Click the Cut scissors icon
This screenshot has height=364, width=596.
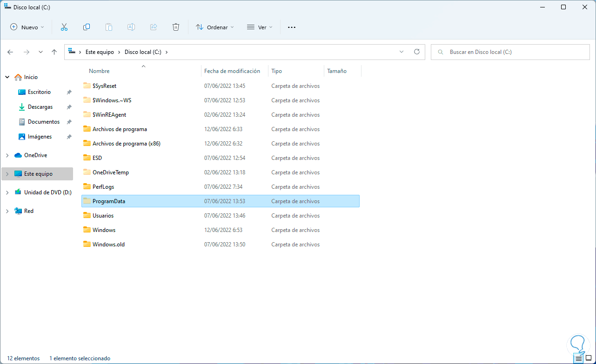(x=64, y=27)
